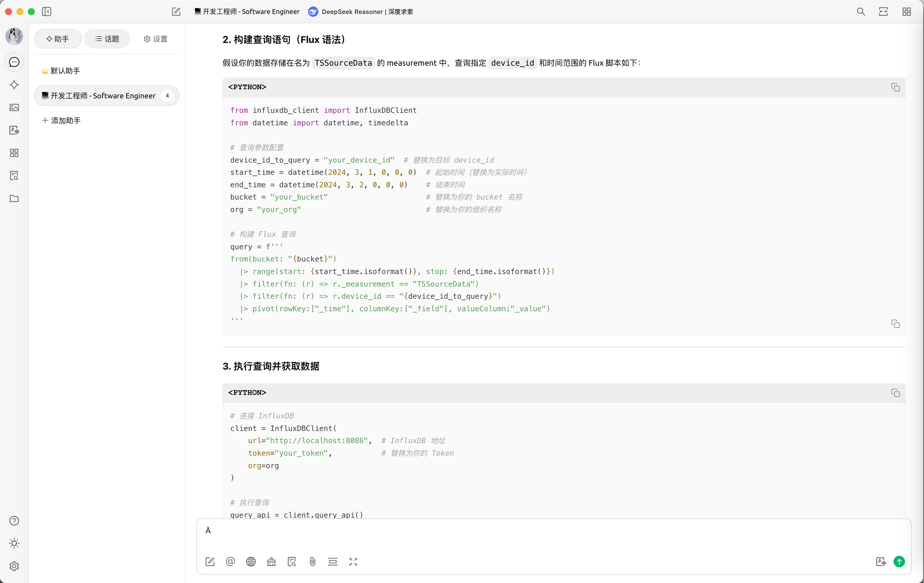Click the @ mention model icon
The height and width of the screenshot is (583, 924).
(230, 562)
